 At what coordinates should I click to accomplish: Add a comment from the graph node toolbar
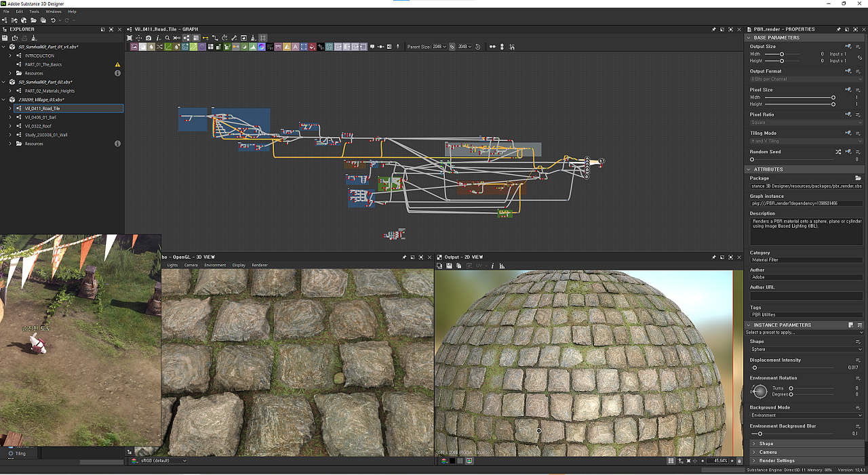point(372,47)
